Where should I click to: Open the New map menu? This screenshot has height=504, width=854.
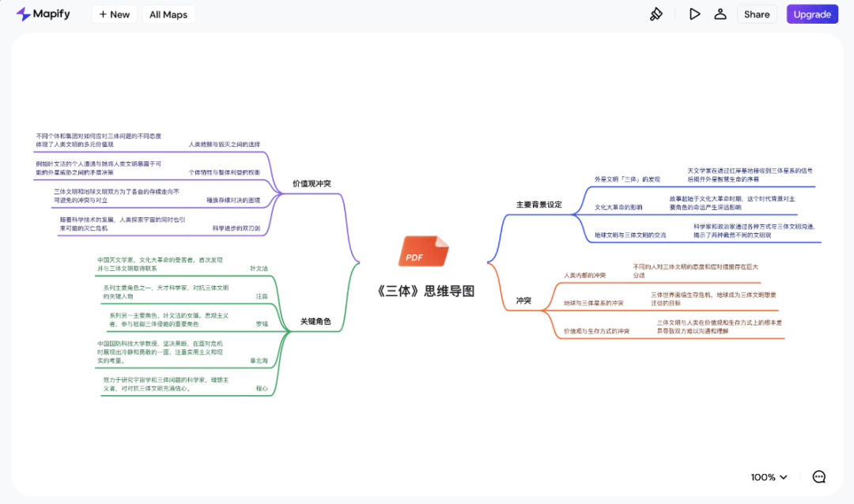point(114,13)
